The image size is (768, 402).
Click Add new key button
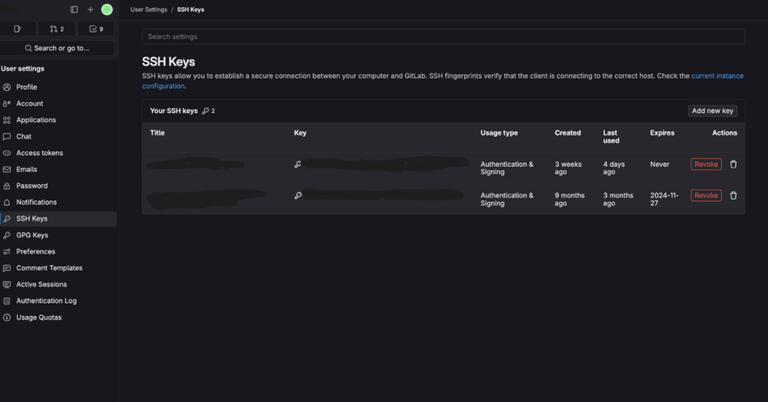coord(712,111)
